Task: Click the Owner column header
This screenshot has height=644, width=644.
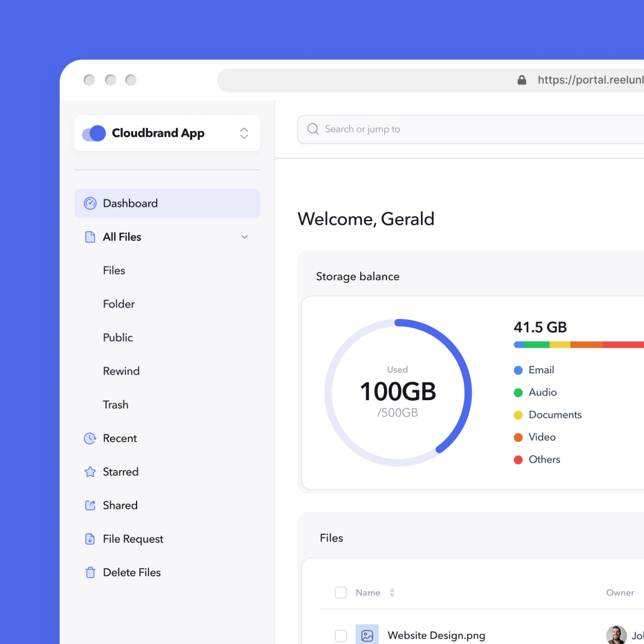Action: pyautogui.click(x=620, y=593)
